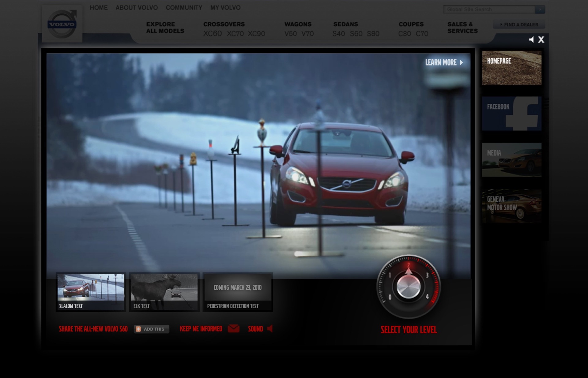588x378 pixels.
Task: Click the silver level selector knob
Action: click(409, 287)
